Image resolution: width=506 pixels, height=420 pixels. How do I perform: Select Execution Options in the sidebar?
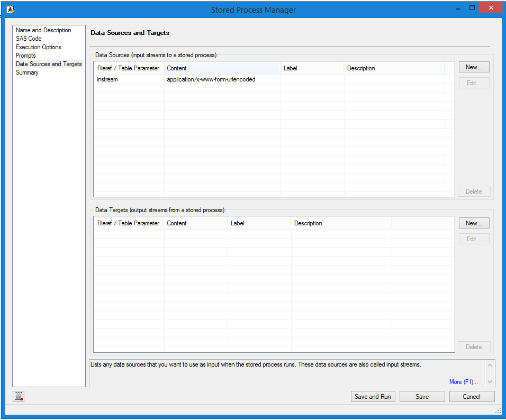click(x=39, y=47)
